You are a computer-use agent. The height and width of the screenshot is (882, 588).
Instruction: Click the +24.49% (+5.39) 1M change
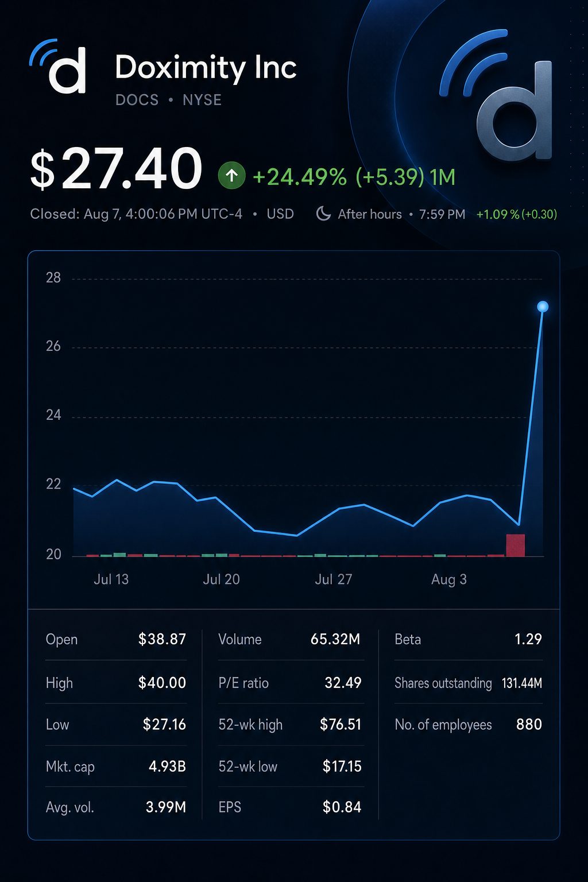coord(354,177)
